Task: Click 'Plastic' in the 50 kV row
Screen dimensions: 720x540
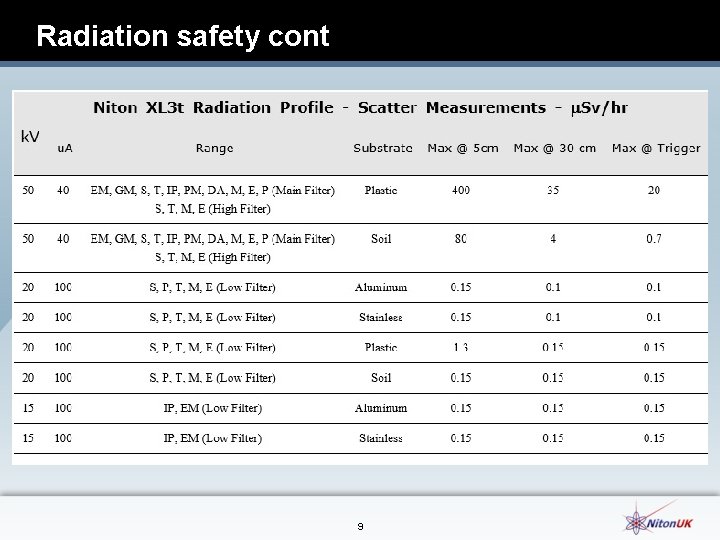Action: tap(381, 190)
